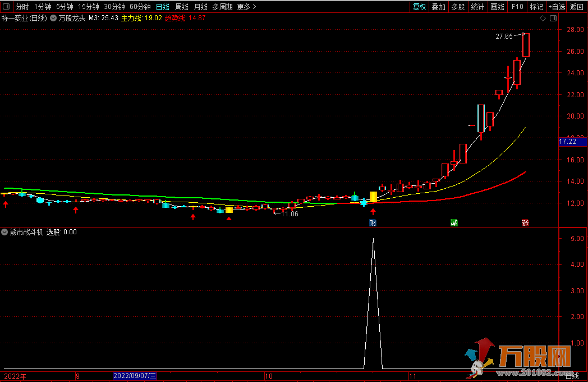Click the 11.06 low price label
Image resolution: width=588 pixels, height=382 pixels.
290,213
